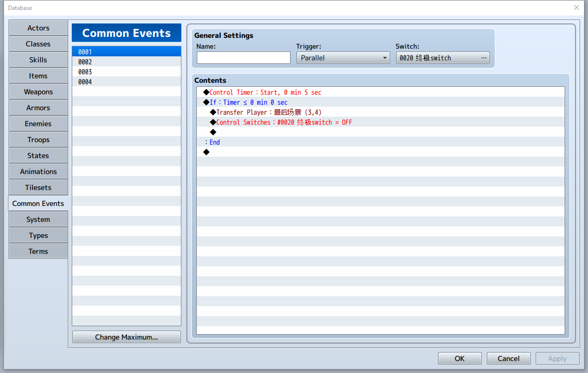Click the Cancel button
The height and width of the screenshot is (373, 588).
coord(508,359)
